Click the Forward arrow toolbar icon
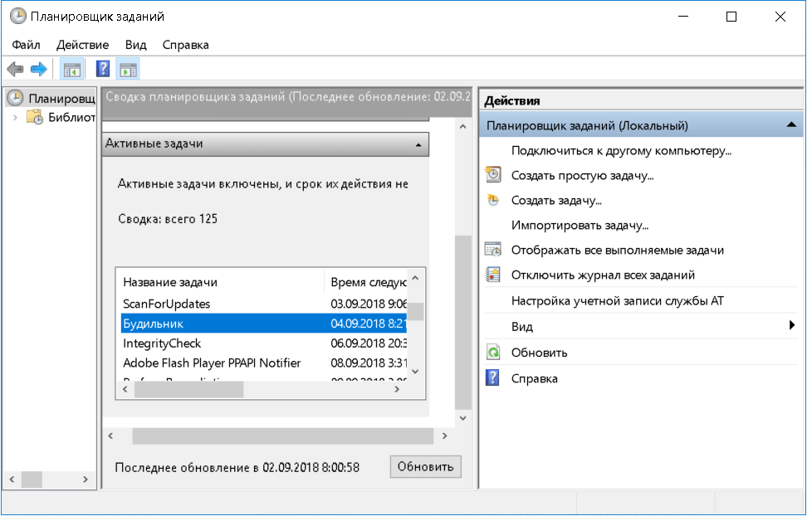812x521 pixels. pyautogui.click(x=38, y=70)
